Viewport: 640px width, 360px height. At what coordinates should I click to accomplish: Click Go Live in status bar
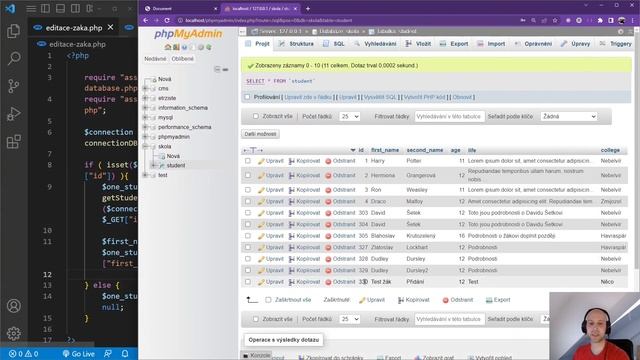78,354
